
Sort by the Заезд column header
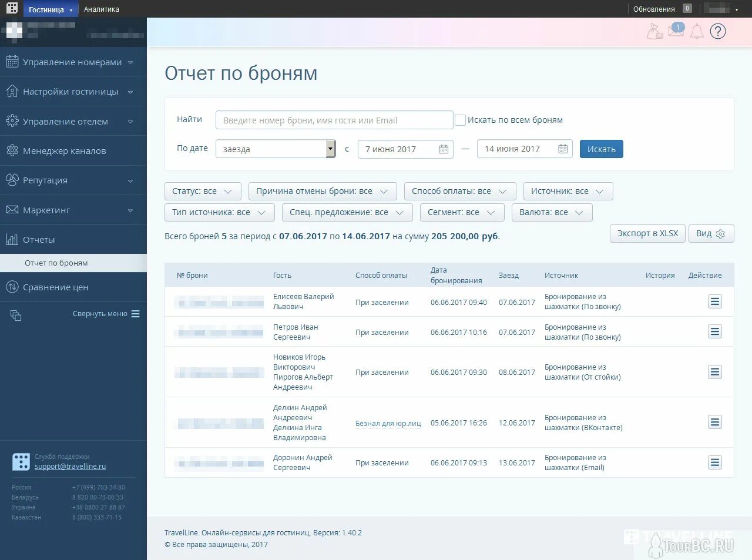click(509, 275)
